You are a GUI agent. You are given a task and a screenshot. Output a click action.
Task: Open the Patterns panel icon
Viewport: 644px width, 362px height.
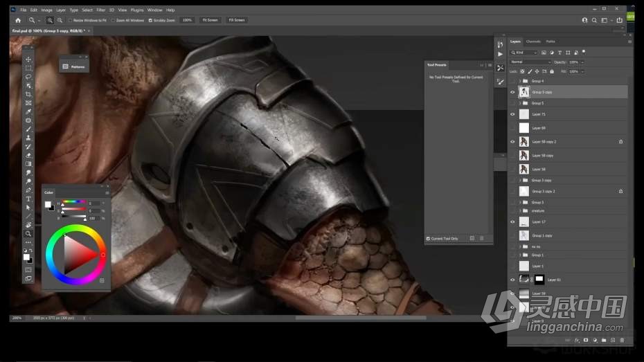pyautogui.click(x=65, y=66)
